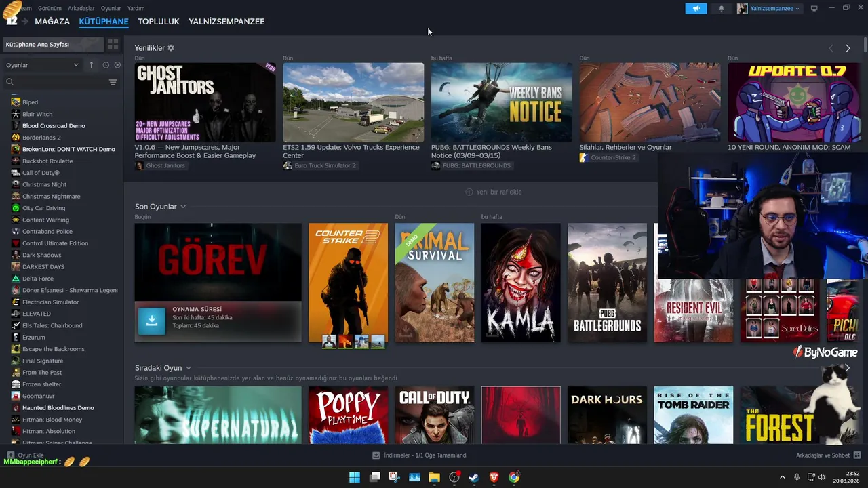Viewport: 868px width, 488px height.
Task: Click the GÖREV download install button
Action: click(x=152, y=321)
